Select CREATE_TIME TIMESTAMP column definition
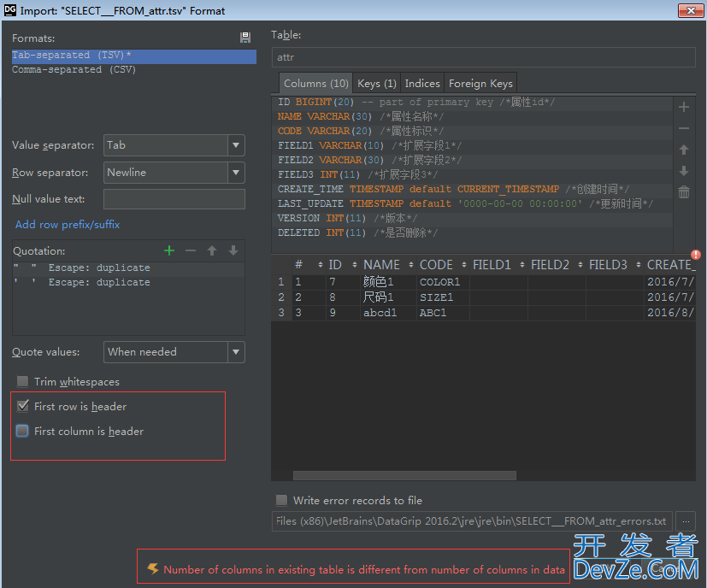707x588 pixels. coord(473,189)
